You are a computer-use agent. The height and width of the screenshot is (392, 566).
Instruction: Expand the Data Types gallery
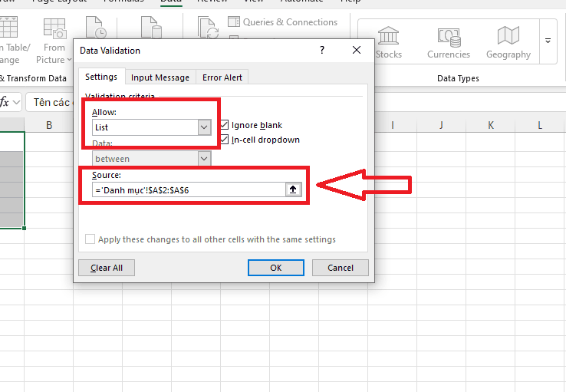[x=548, y=41]
